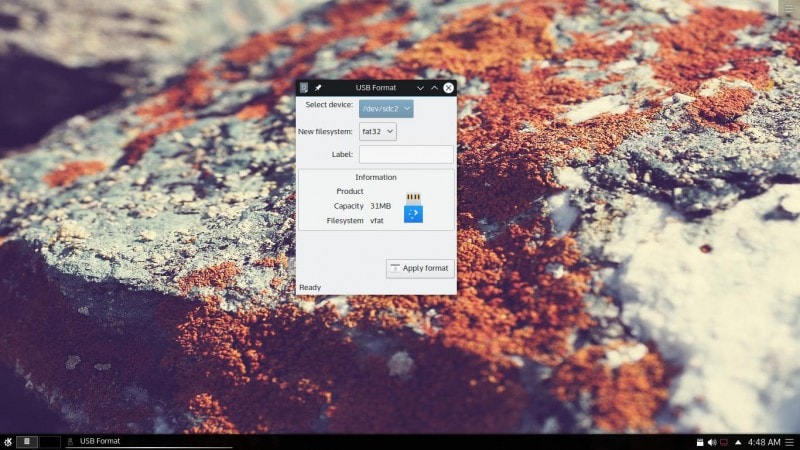Click the 4:48 AM clock
Screen dimensions: 800x450
click(764, 442)
